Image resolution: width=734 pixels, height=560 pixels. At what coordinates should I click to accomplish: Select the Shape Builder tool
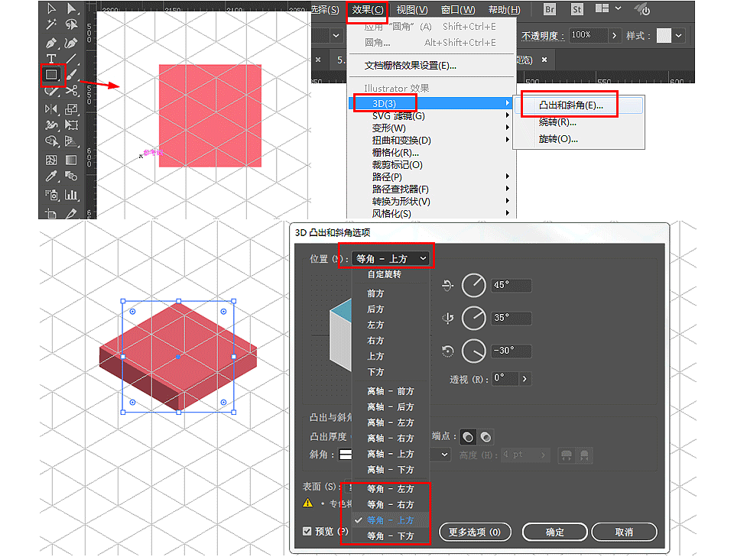(x=51, y=141)
